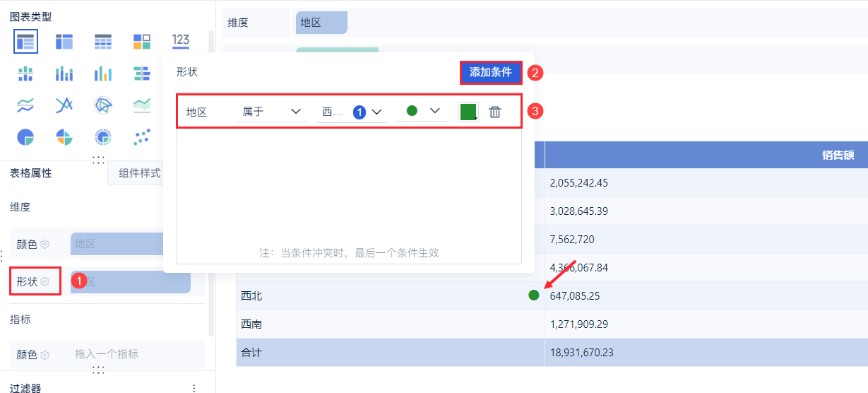Click the 地区 field in dimension 颜色
The image size is (868, 393).
click(117, 244)
